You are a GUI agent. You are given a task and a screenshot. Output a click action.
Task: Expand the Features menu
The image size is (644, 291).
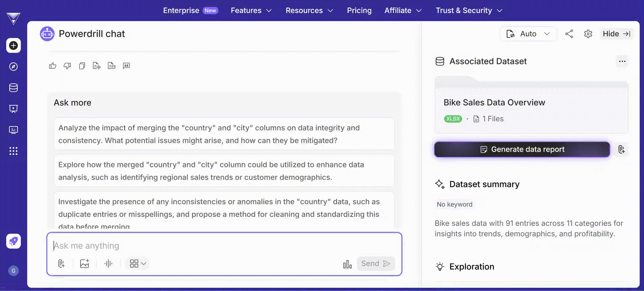[251, 11]
